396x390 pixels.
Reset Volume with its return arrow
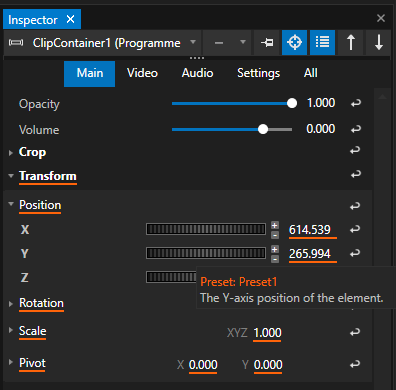[356, 129]
